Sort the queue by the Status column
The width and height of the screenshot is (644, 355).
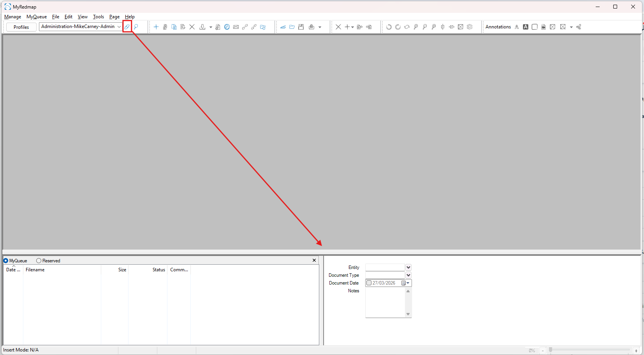click(x=148, y=270)
